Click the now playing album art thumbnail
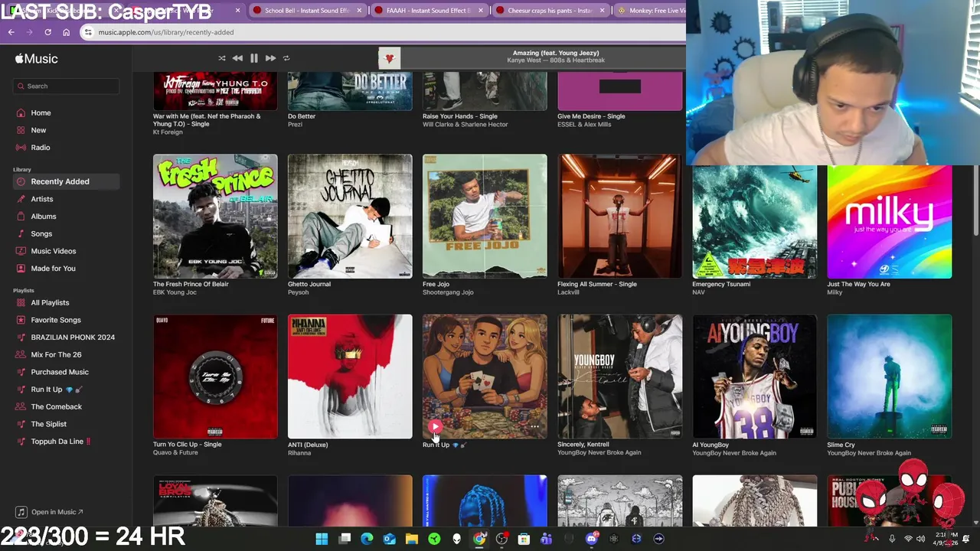The height and width of the screenshot is (551, 980). click(389, 58)
